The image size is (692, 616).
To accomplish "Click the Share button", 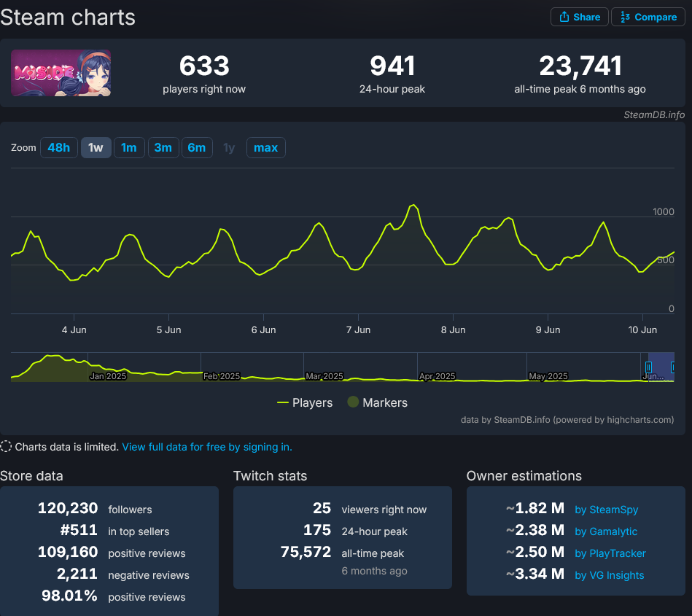I will click(580, 17).
